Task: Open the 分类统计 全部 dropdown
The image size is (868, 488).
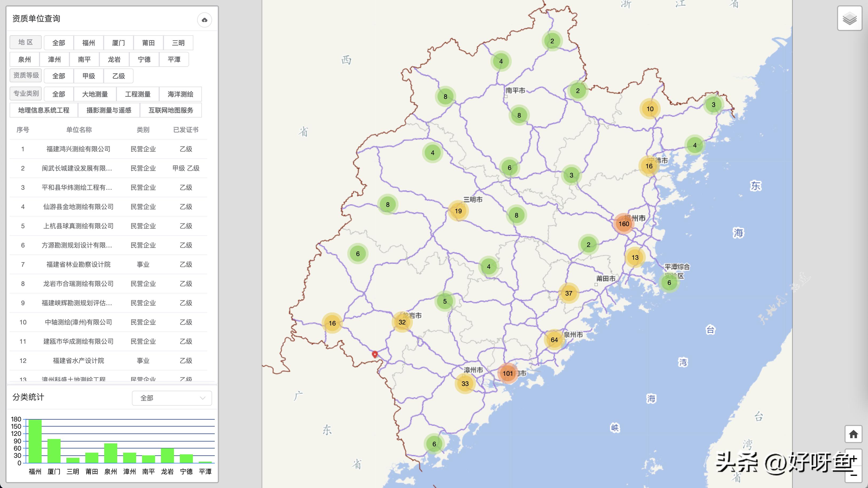Action: 171,398
